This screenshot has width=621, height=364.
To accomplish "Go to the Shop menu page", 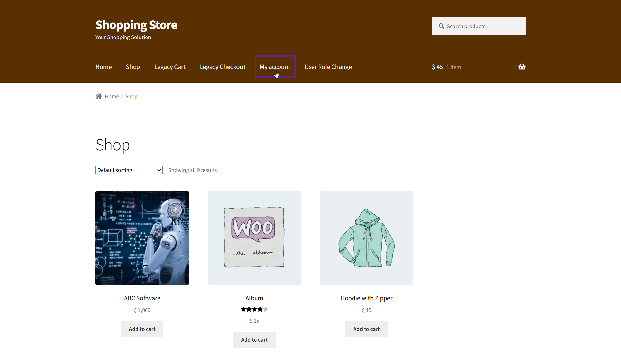I will (x=133, y=67).
